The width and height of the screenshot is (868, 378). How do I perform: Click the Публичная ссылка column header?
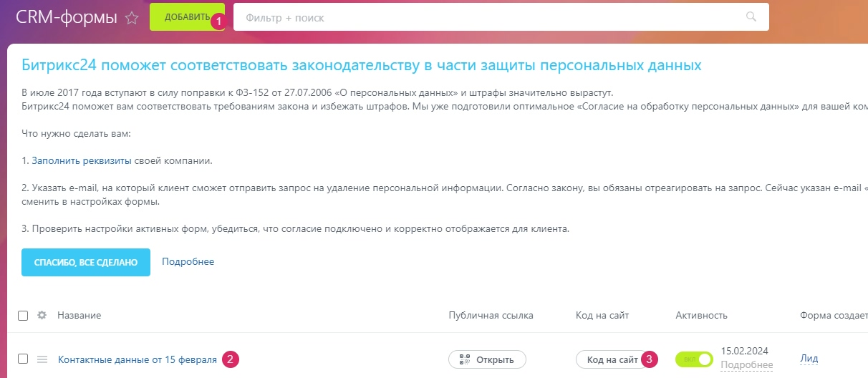click(x=491, y=316)
